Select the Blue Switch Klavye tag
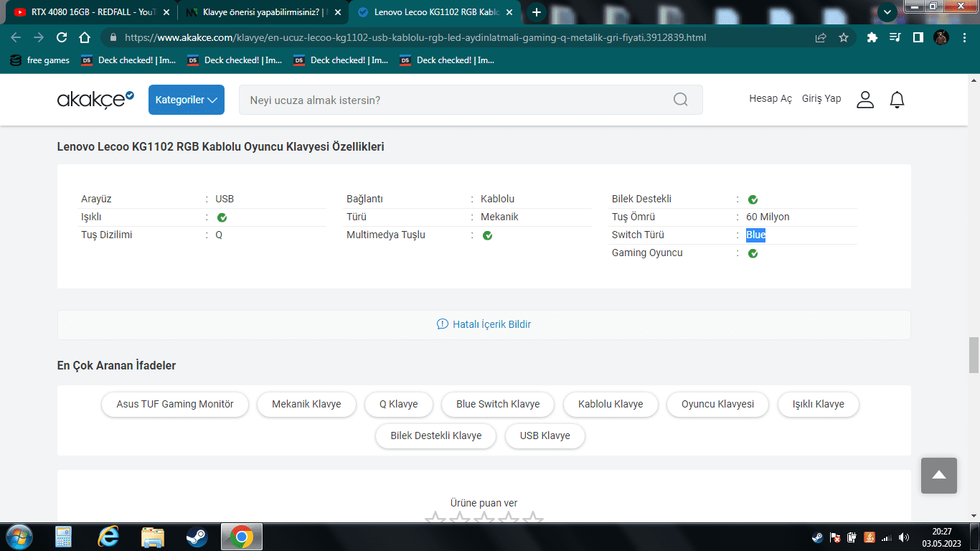 [x=498, y=404]
